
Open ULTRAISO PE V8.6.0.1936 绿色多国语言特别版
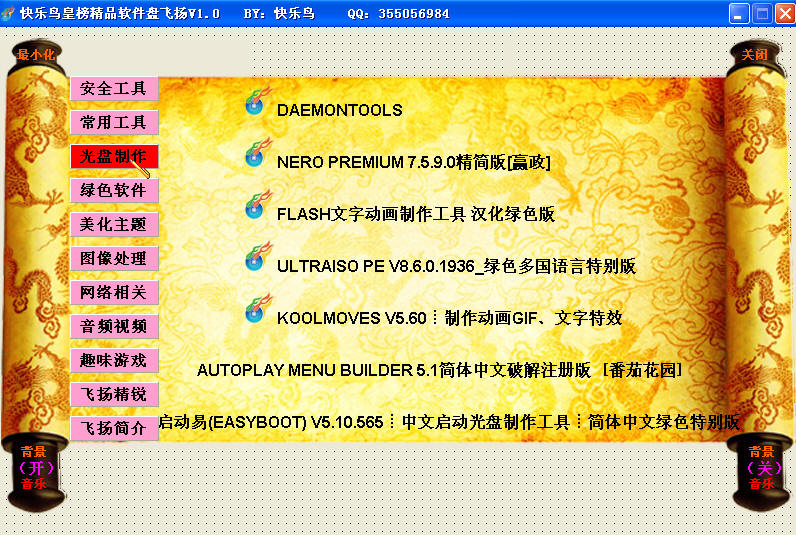(456, 266)
